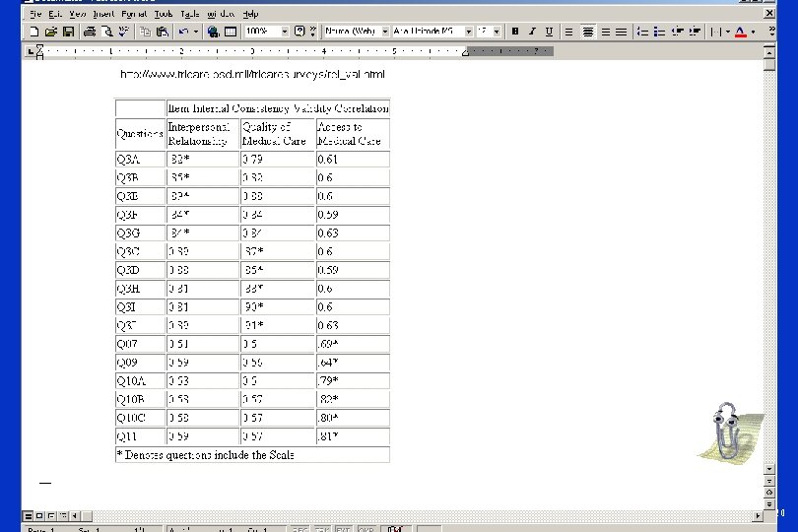Toggle italic formatting
The height and width of the screenshot is (532, 798).
pos(532,32)
